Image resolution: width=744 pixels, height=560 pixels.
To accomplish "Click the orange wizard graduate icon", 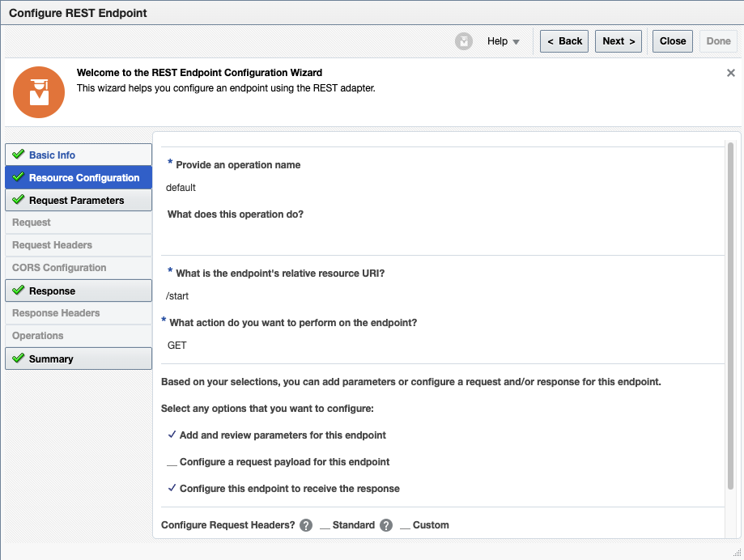I will (39, 92).
